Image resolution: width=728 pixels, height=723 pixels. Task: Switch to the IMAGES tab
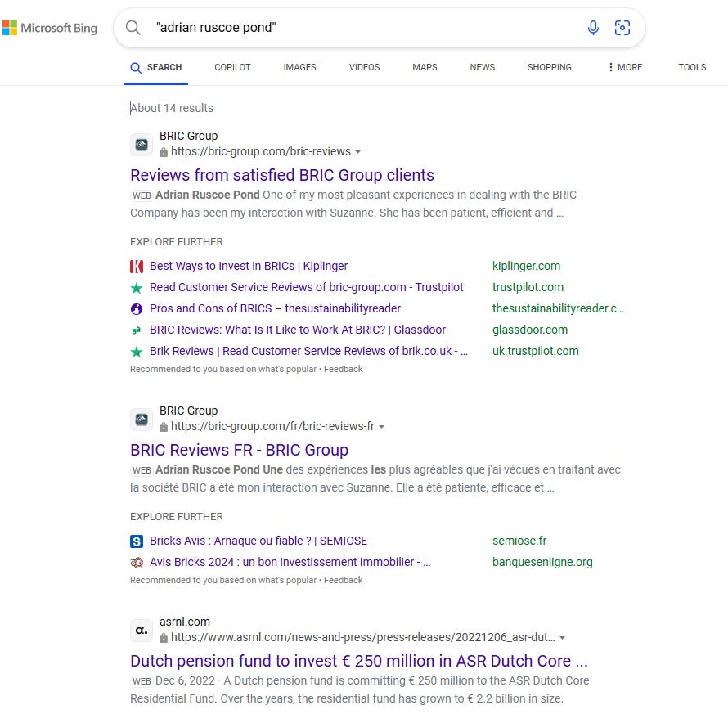(x=299, y=67)
